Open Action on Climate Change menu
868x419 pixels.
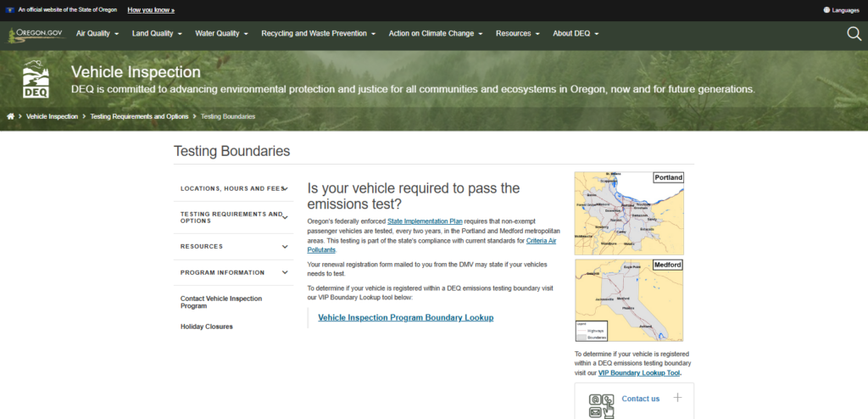[435, 34]
